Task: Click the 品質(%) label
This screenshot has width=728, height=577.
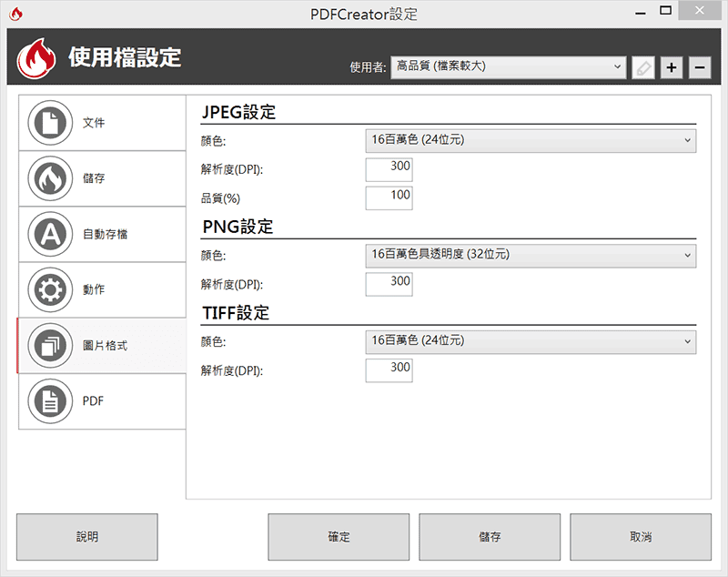Action: 220,198
